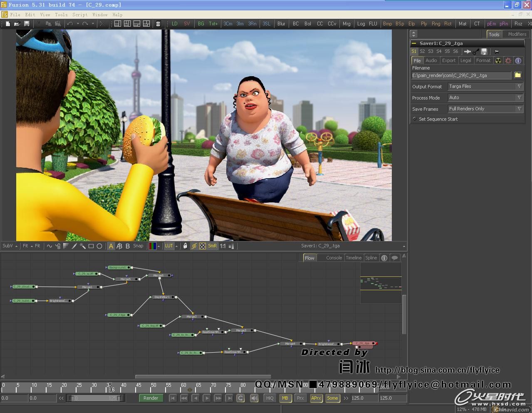Toggle the checkerboard transparency display
This screenshot has width=532, height=413.
tap(203, 246)
